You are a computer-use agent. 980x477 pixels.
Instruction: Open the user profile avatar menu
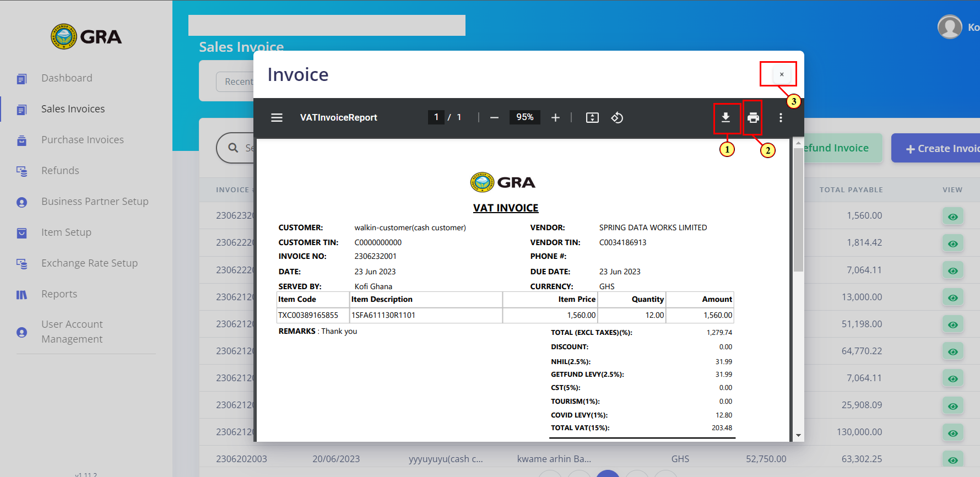950,27
